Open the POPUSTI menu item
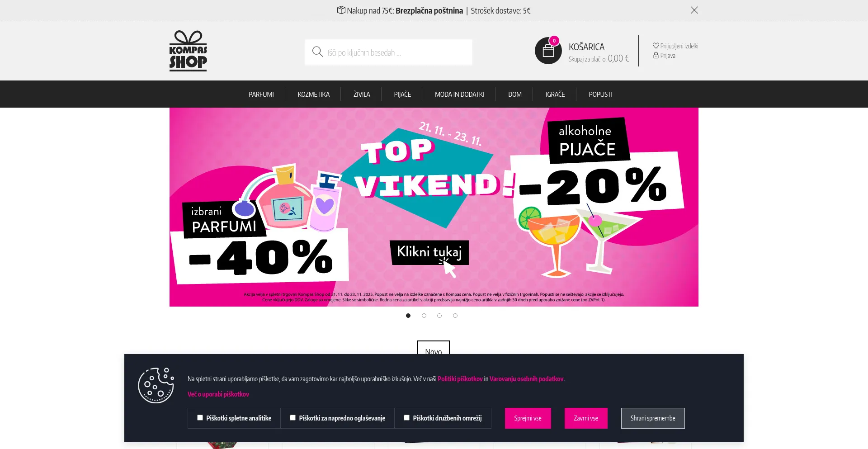The width and height of the screenshot is (868, 449). point(600,94)
